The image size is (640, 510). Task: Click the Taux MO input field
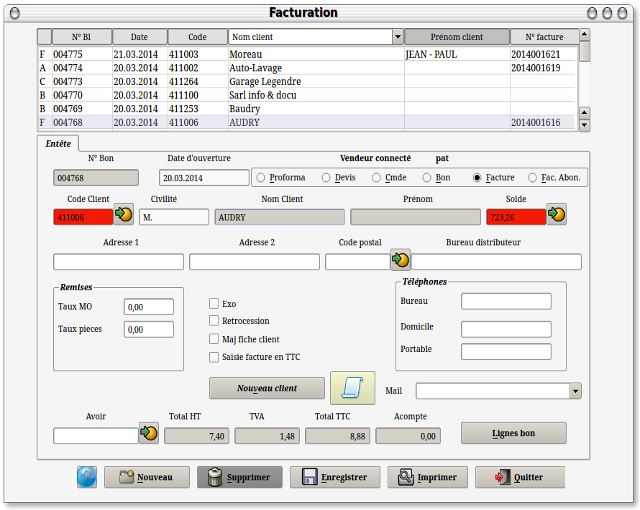click(x=148, y=307)
